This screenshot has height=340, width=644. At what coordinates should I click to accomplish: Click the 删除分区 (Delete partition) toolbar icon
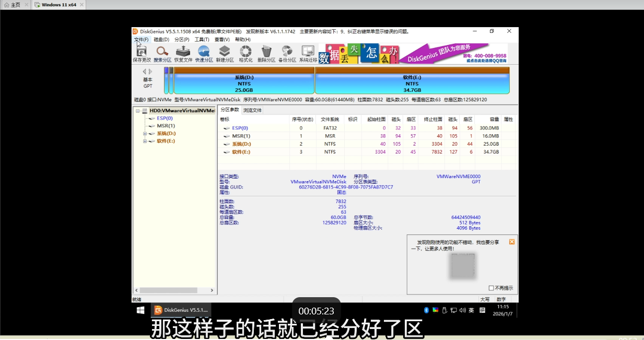(x=266, y=54)
